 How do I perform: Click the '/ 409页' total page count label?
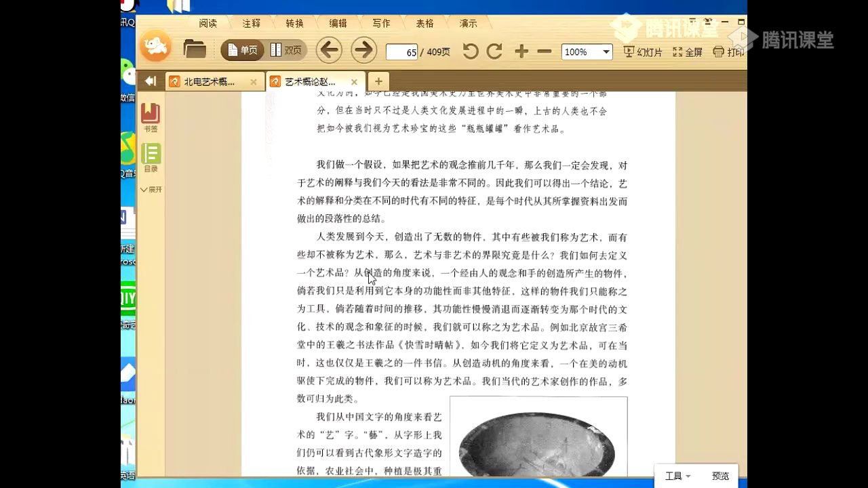(435, 52)
